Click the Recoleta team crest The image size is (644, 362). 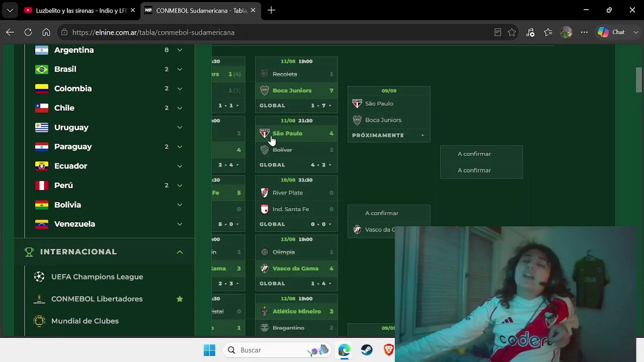coord(265,74)
